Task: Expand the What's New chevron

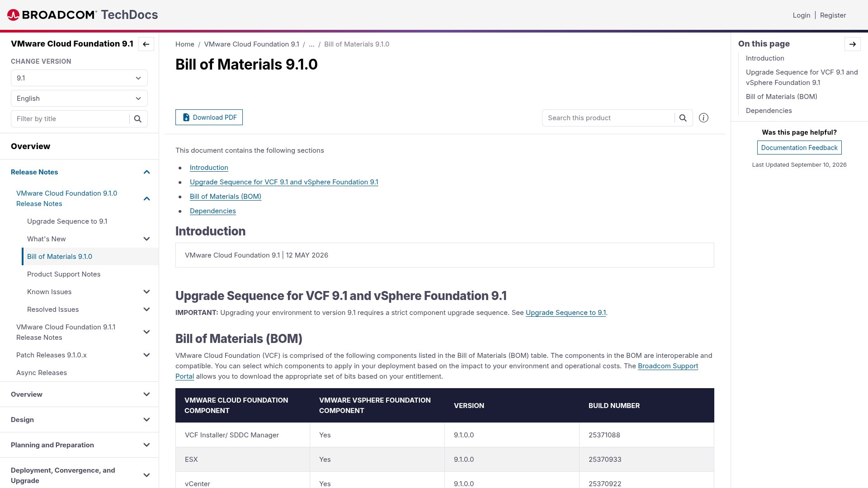Action: pos(146,239)
